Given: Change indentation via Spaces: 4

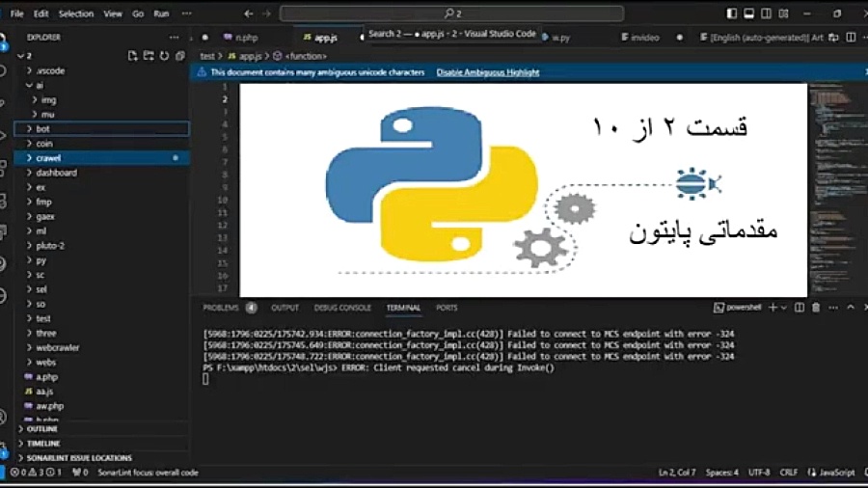Looking at the screenshot, I should coord(721,473).
